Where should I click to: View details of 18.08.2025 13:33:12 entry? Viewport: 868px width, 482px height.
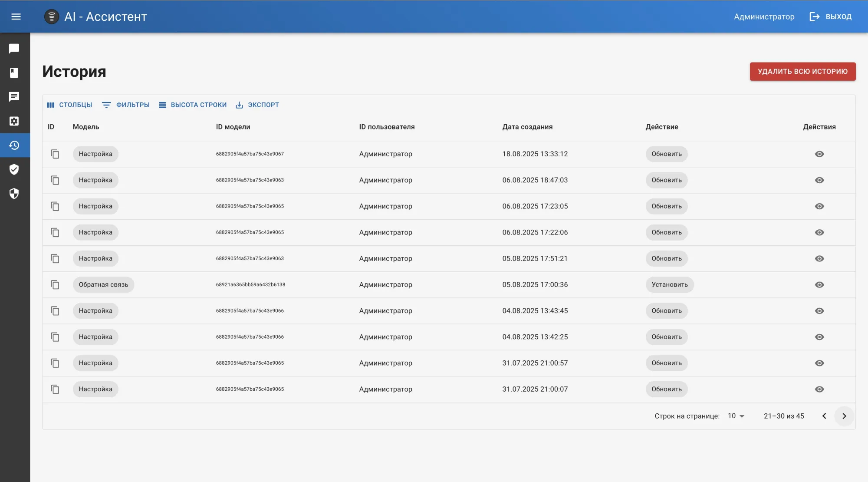coord(819,154)
